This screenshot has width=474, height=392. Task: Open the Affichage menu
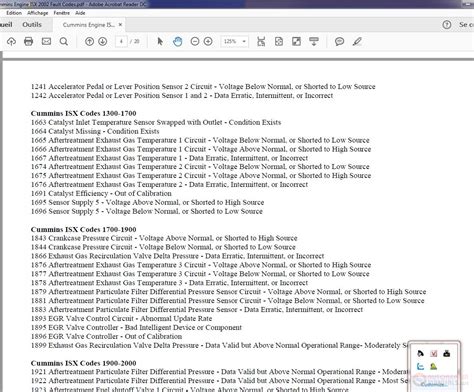tap(38, 13)
